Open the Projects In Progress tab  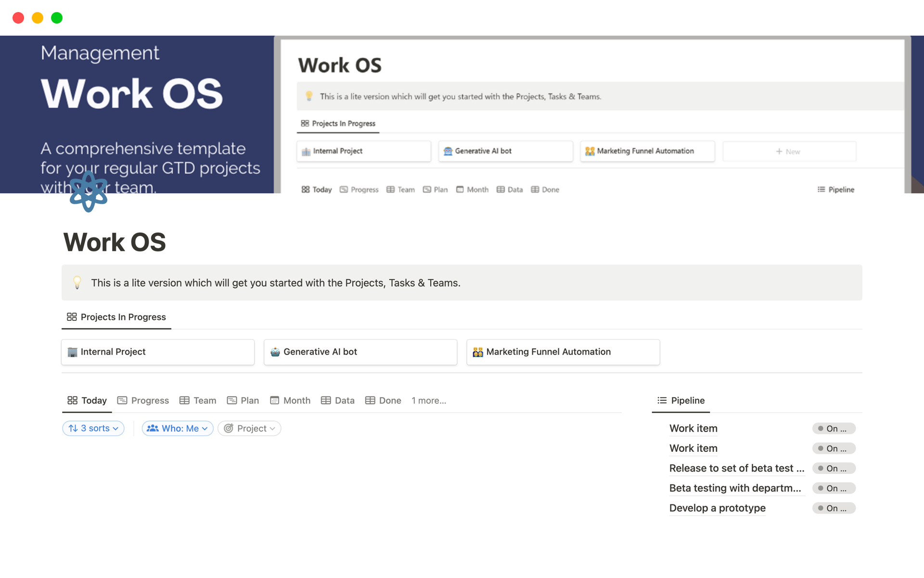[116, 317]
